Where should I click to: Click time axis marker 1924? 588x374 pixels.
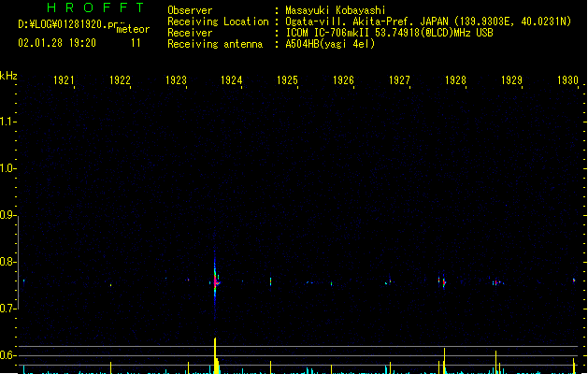coord(232,80)
